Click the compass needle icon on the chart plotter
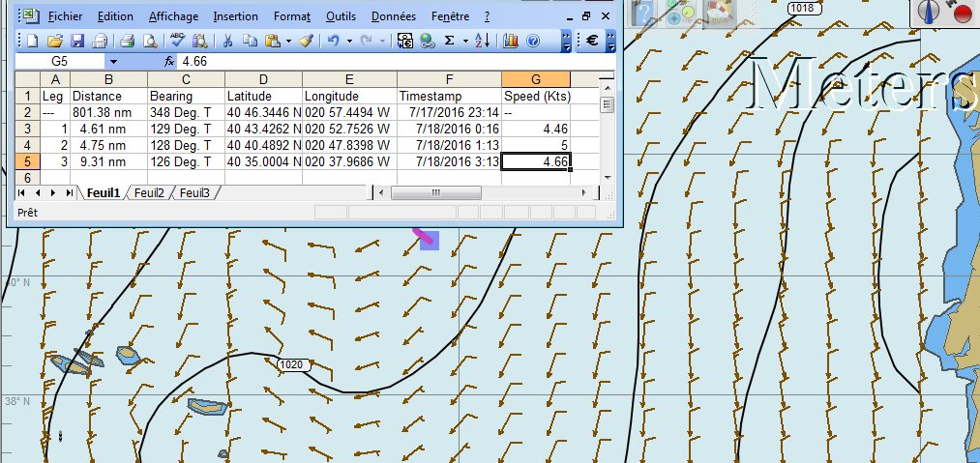Viewport: 980px width, 463px height. (929, 12)
